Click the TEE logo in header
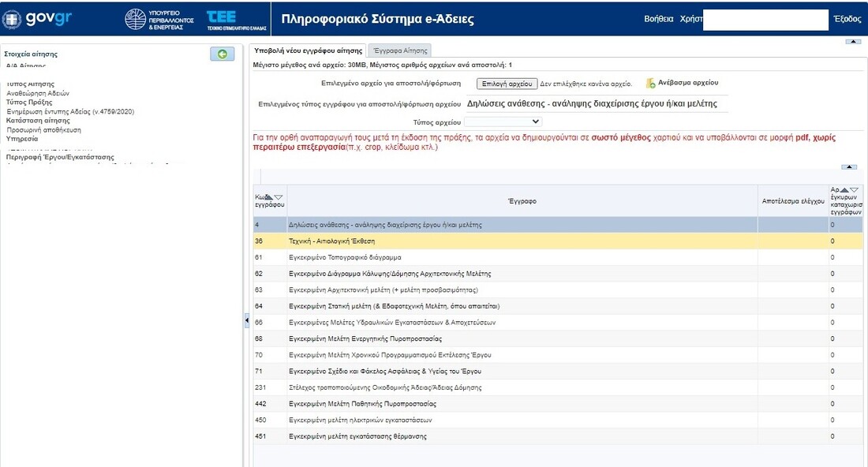Image resolution: width=868 pixels, height=467 pixels. tap(236, 19)
